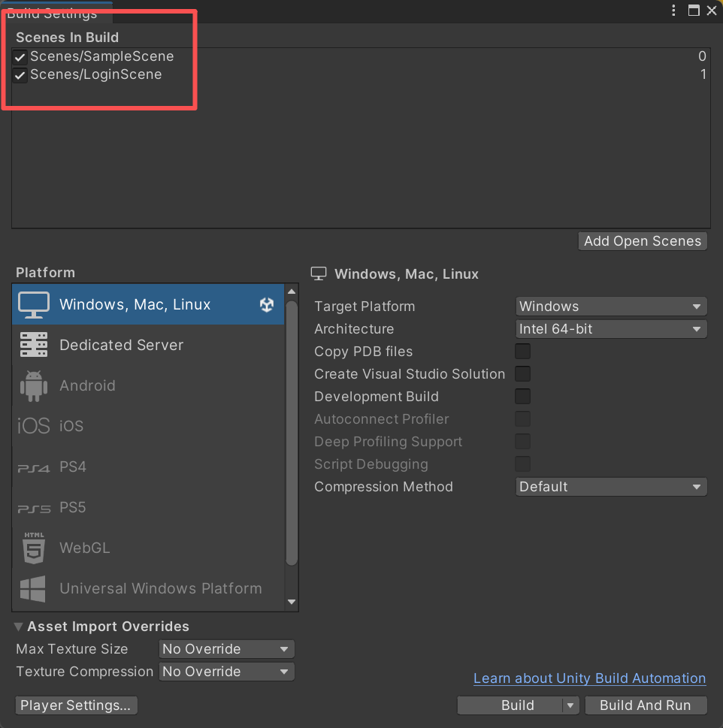Collapse the Asset Import Overrides section
The height and width of the screenshot is (728, 723).
tap(19, 627)
